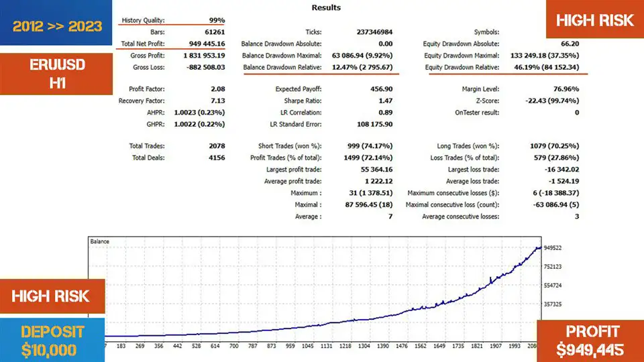Click the Results heading
Screen dimensions: 644x362
coord(326,8)
